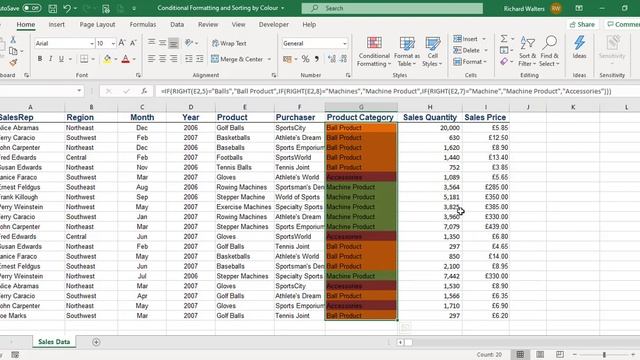Click in the Search box
This screenshot has height=360, width=640.
(x=392, y=8)
